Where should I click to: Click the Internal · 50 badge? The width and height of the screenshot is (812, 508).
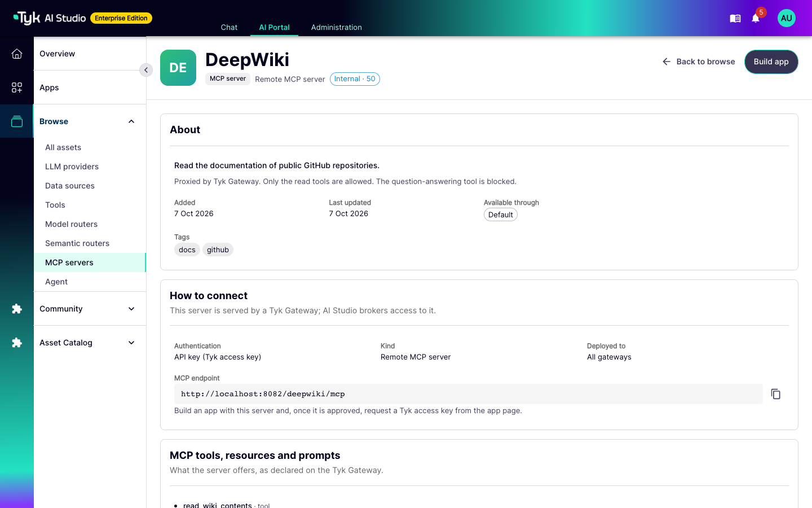point(355,79)
